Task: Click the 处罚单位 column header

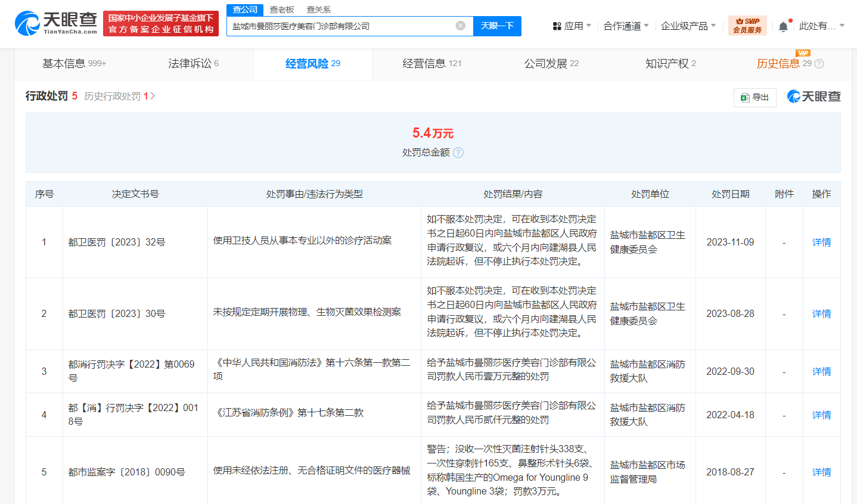Action: (650, 194)
